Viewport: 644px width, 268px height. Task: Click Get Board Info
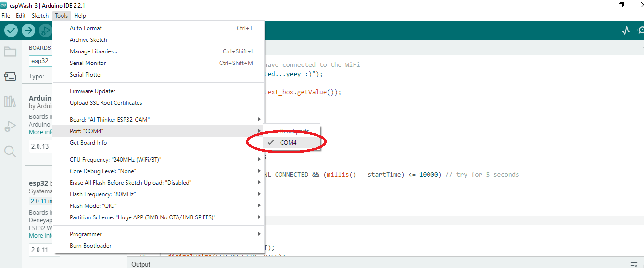88,143
